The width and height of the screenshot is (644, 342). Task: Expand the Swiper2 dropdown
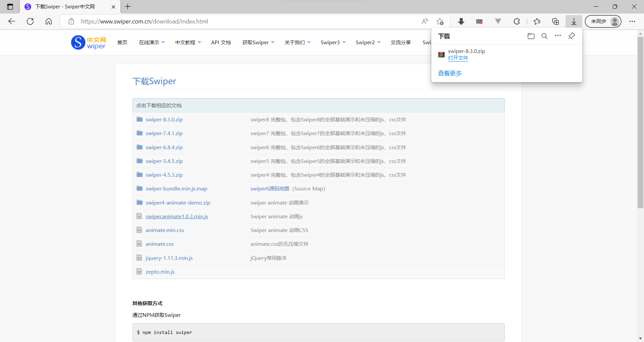tap(368, 43)
